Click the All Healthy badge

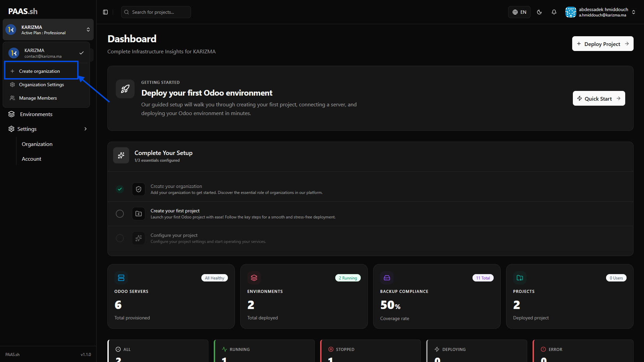(214, 278)
